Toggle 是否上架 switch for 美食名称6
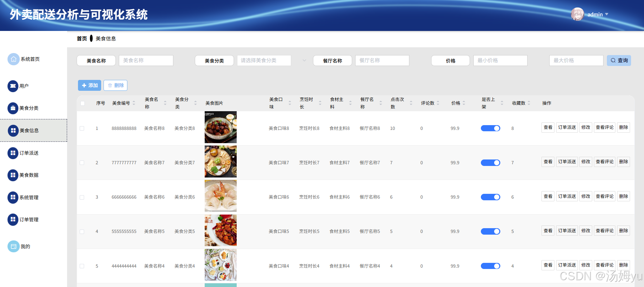The image size is (644, 287). click(x=490, y=197)
